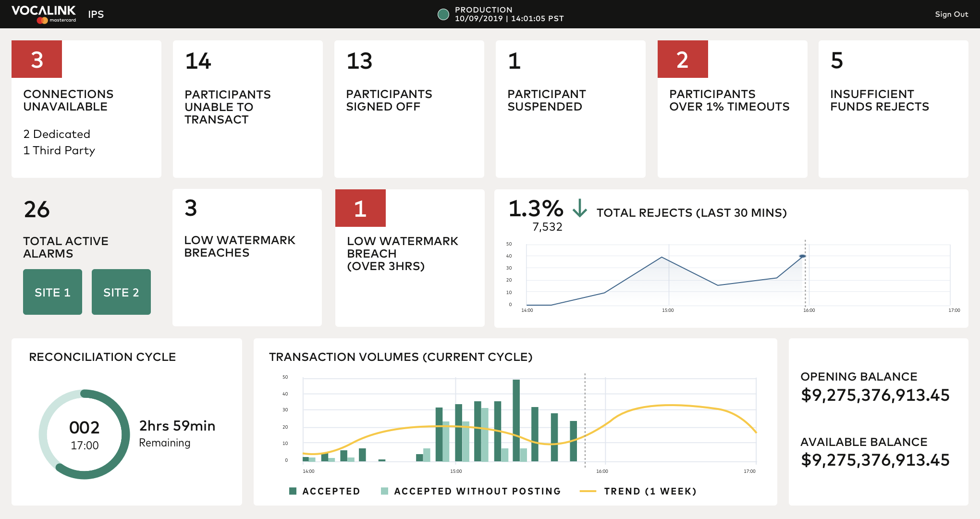Click the Low Watermark Breach (Over 3hrs) label
This screenshot has width=980, height=519.
tap(403, 254)
